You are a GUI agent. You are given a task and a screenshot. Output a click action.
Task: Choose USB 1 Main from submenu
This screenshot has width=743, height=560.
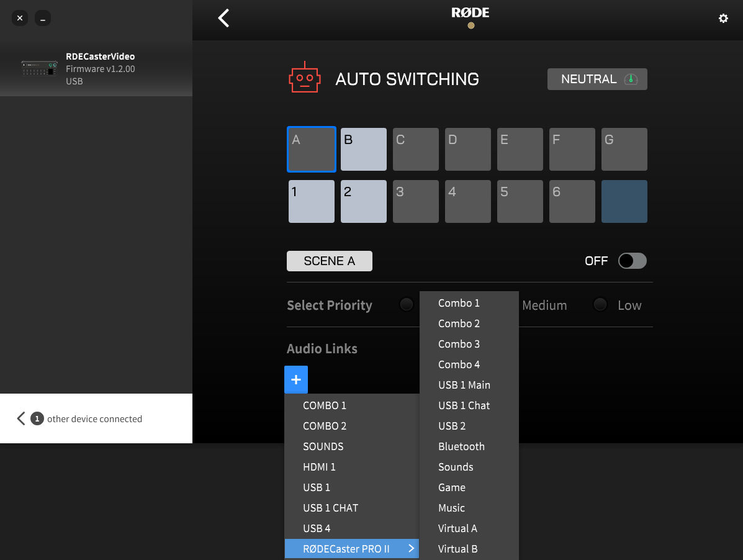(x=464, y=385)
